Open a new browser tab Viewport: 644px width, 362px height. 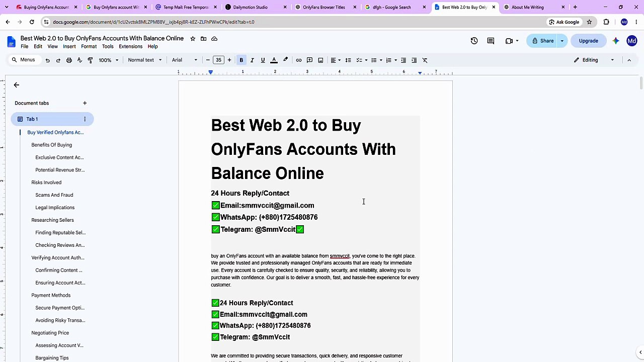pyautogui.click(x=575, y=7)
